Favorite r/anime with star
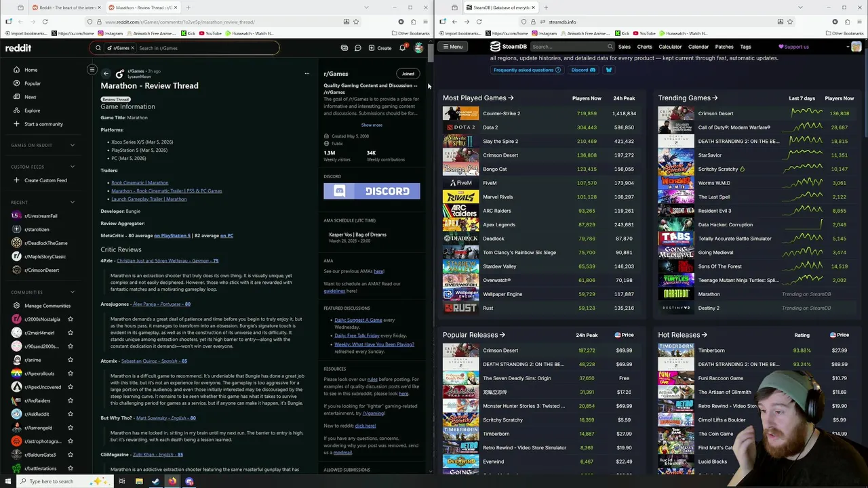This screenshot has height=488, width=868. (x=70, y=360)
